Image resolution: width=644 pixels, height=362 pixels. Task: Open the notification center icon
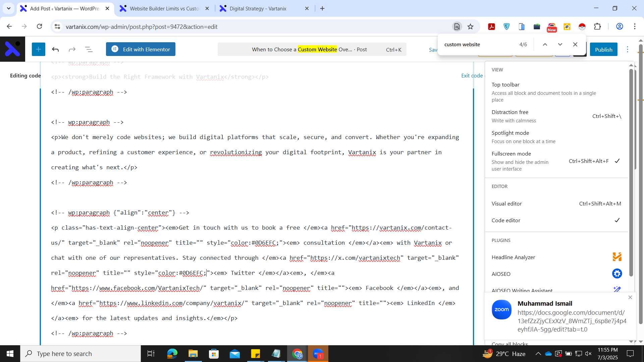tap(631, 354)
